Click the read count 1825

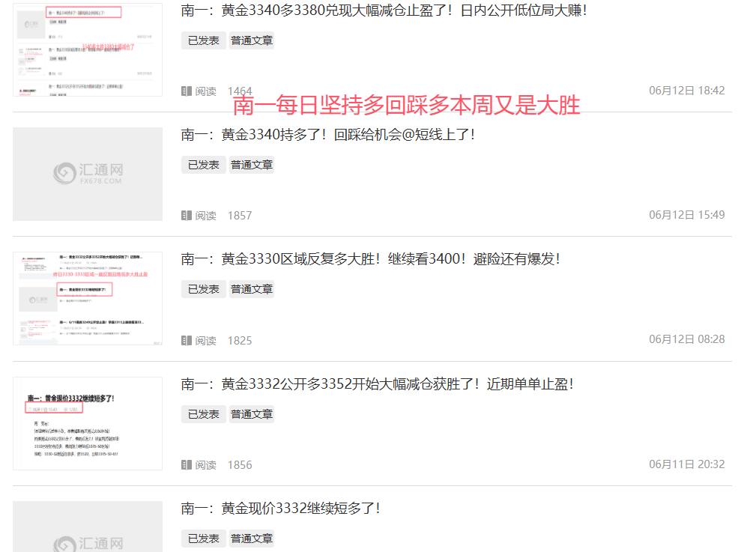[240, 340]
